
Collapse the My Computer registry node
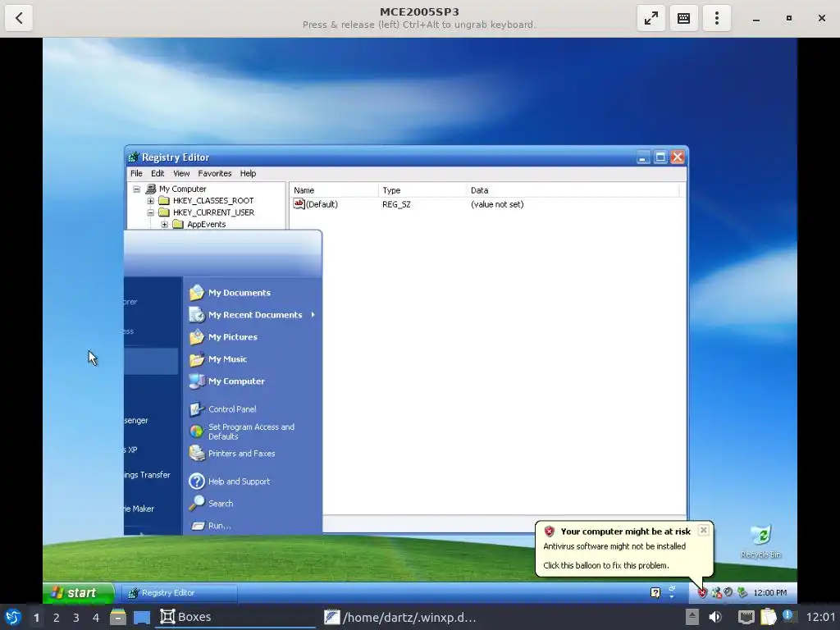tap(137, 189)
